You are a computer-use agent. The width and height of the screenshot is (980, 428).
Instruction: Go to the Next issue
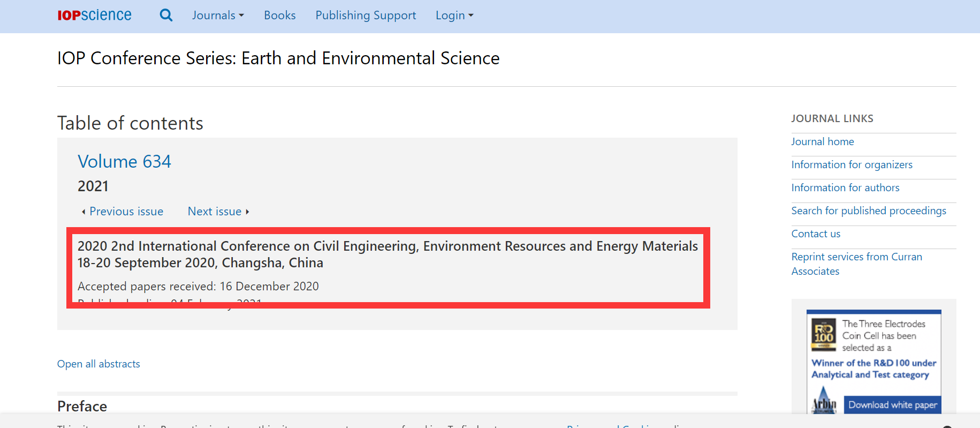[218, 211]
